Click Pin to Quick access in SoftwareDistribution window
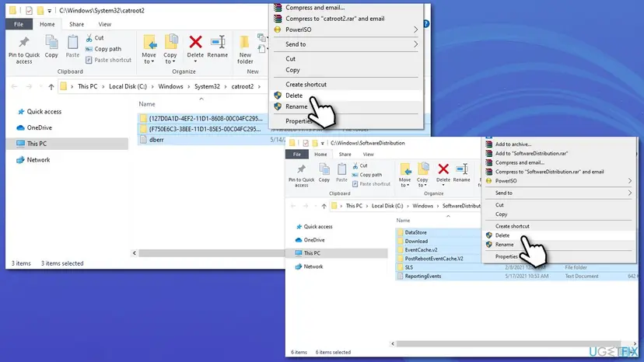 tap(301, 176)
